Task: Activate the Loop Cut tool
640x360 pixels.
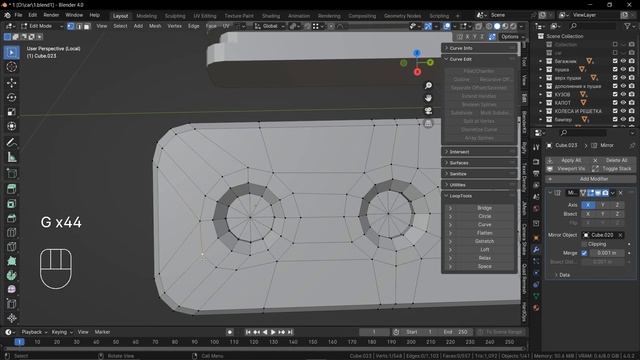Action: tap(11, 233)
